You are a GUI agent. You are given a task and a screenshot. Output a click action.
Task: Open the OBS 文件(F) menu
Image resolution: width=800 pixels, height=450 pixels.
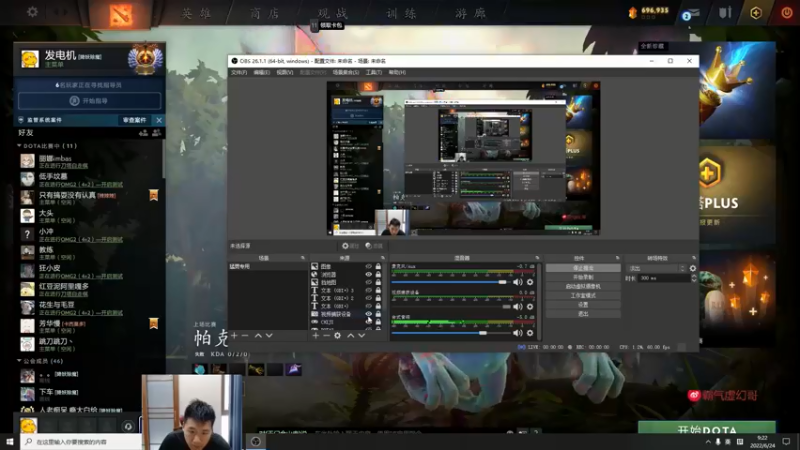coord(239,72)
